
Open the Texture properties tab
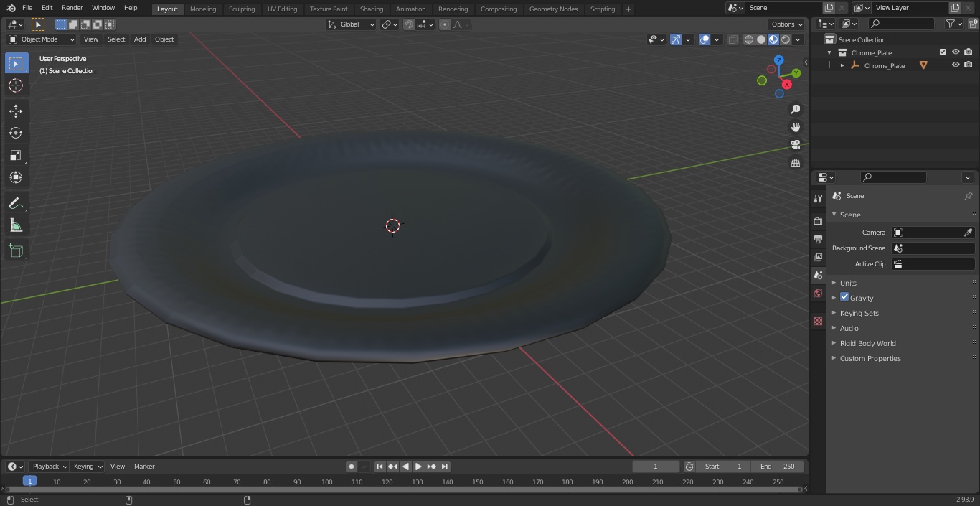pos(818,321)
